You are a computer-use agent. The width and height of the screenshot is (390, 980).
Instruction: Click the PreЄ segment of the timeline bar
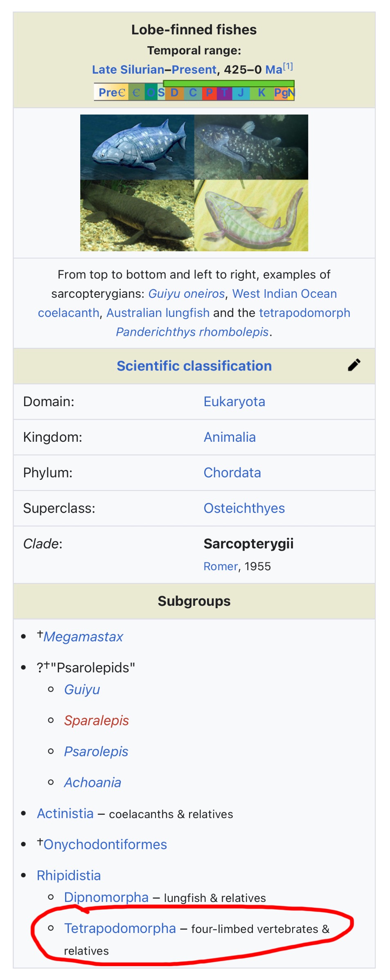[111, 92]
